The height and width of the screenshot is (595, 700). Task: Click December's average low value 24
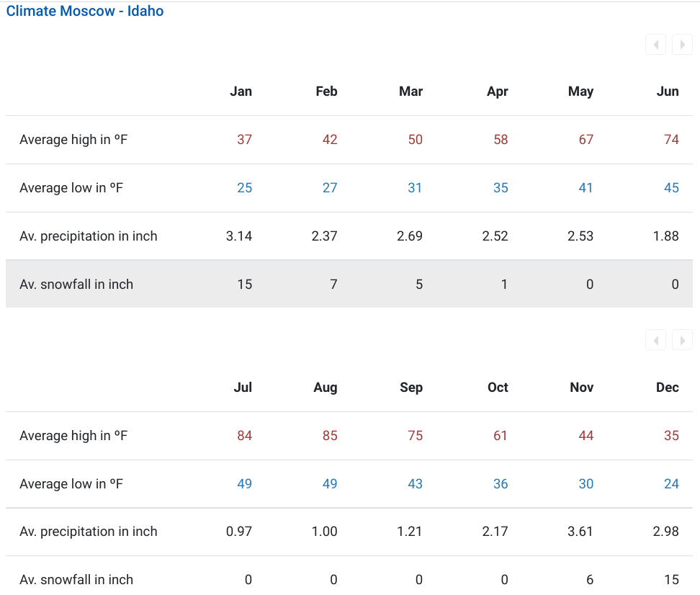(x=671, y=484)
